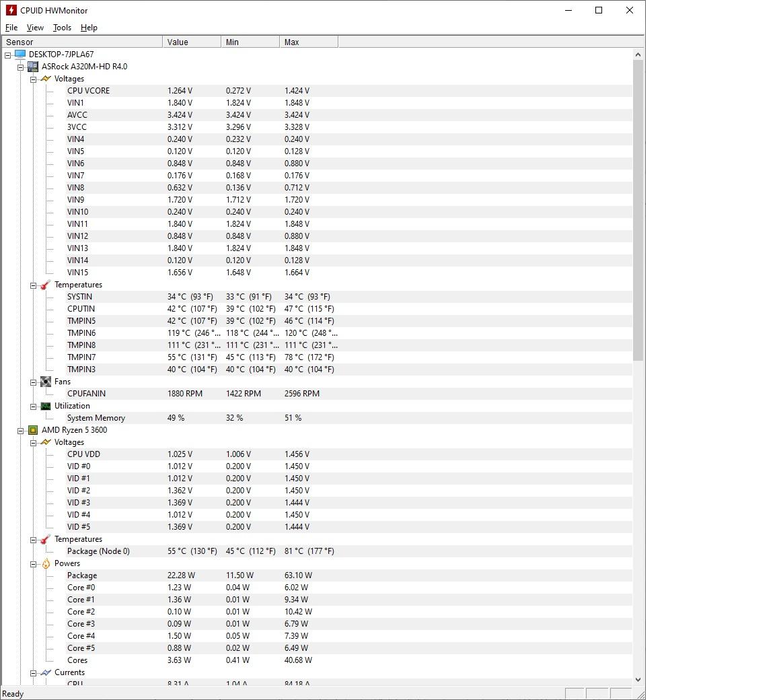Viewport: 775px width, 700px height.
Task: Click the scrollbar down arrow
Action: (x=638, y=679)
